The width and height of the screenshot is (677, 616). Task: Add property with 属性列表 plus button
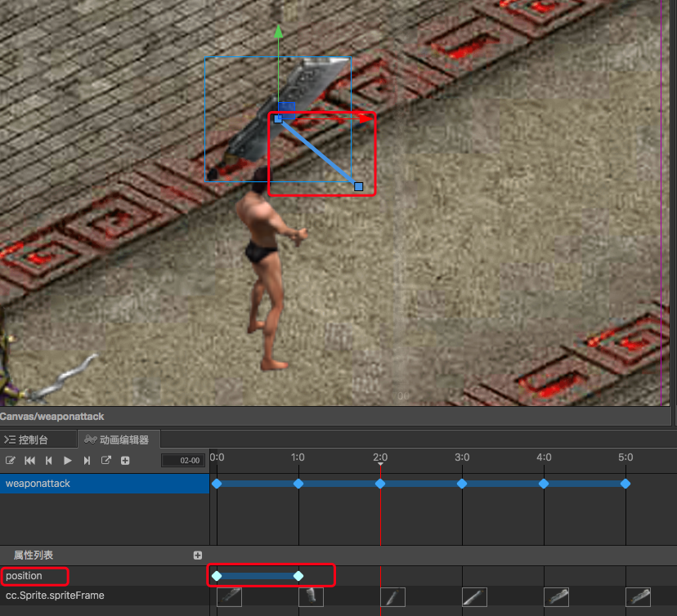click(198, 556)
